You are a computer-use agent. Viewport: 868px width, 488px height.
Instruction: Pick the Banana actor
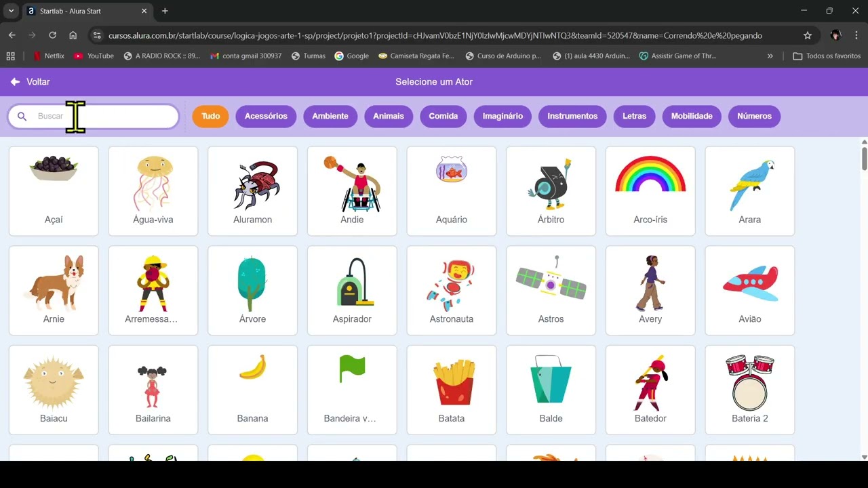click(252, 390)
